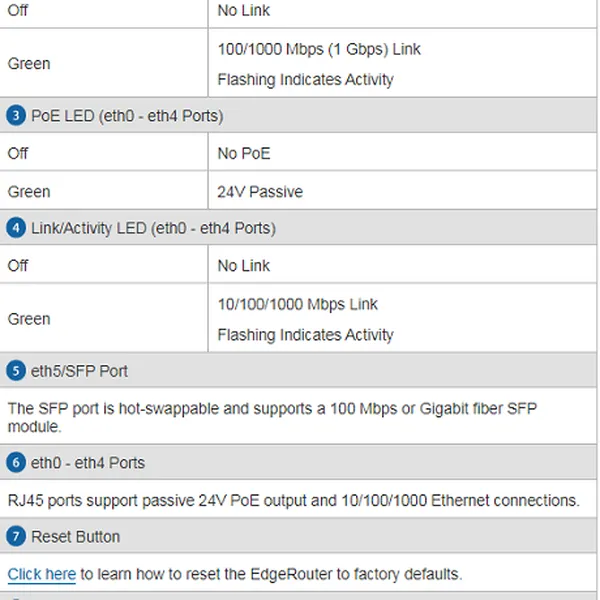
Task: Click "Flashing Indicates Activity" under 10/100/1000 Mbps Link
Action: point(305,335)
